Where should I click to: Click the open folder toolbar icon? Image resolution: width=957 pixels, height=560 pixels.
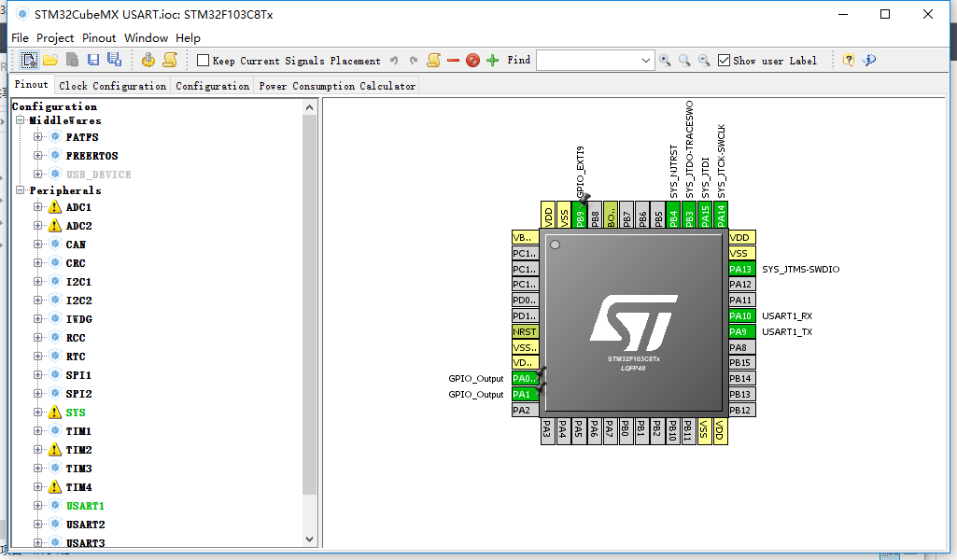(50, 60)
